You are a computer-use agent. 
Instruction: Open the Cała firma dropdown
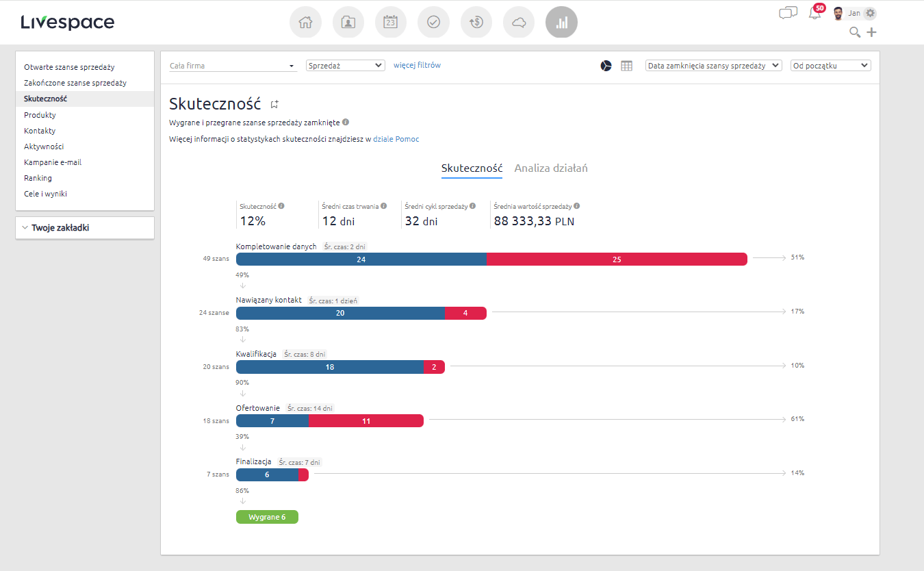(x=233, y=66)
